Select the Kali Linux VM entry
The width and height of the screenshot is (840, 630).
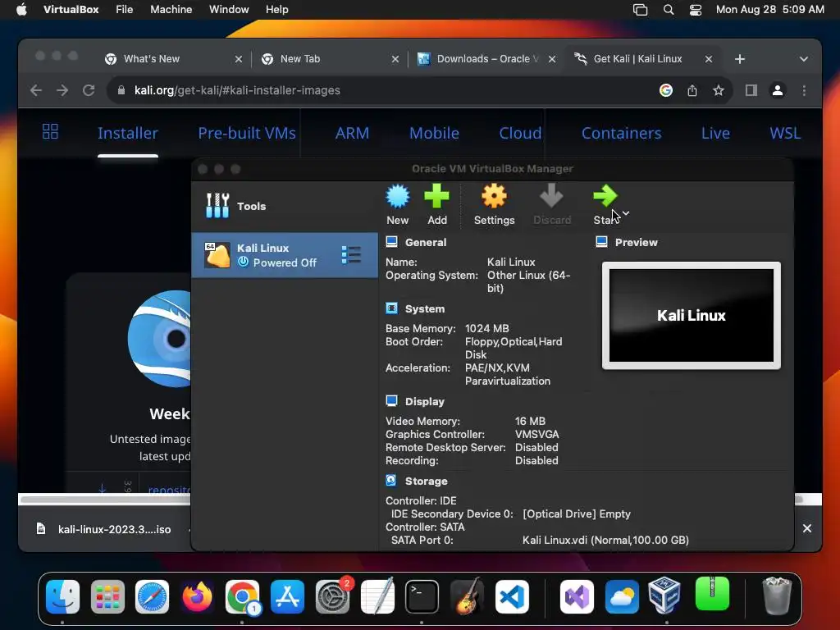285,255
